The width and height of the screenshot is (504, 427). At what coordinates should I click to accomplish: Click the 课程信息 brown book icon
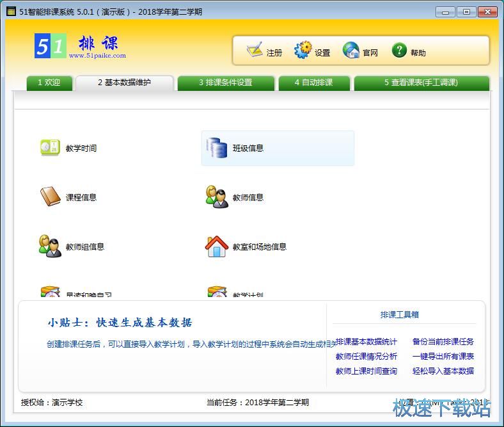tap(50, 197)
